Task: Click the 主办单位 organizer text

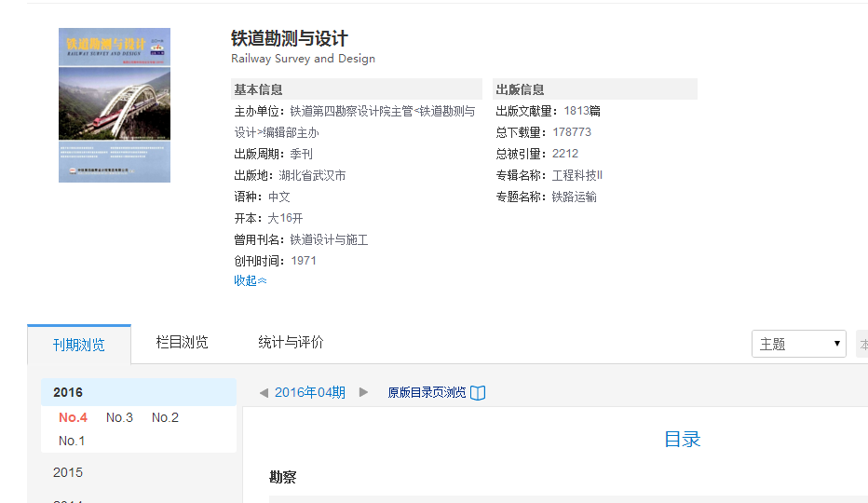Action: [x=354, y=122]
